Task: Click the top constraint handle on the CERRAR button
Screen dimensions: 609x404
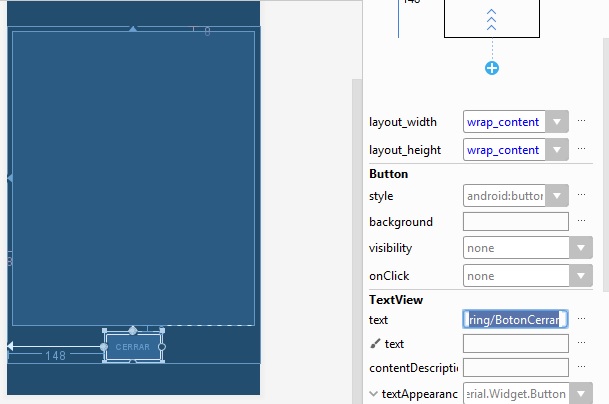Action: [133, 330]
